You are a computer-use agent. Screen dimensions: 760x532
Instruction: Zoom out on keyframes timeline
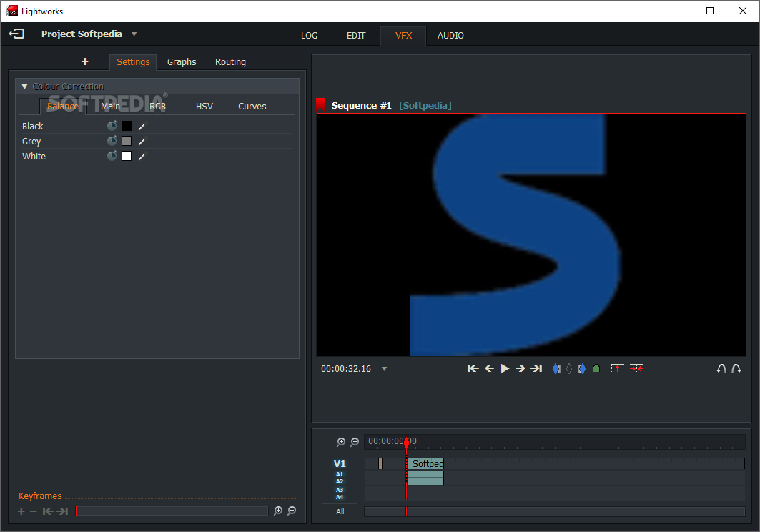(x=292, y=511)
